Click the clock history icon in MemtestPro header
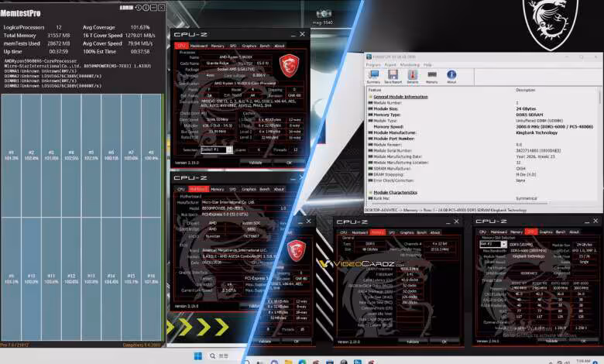Screen dimensions: 604x364 click(x=139, y=7)
